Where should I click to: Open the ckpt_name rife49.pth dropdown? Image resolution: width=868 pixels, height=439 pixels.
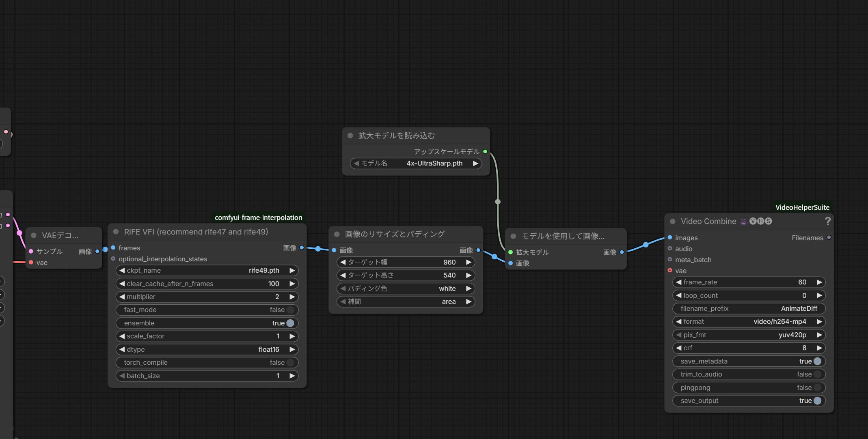click(x=207, y=270)
